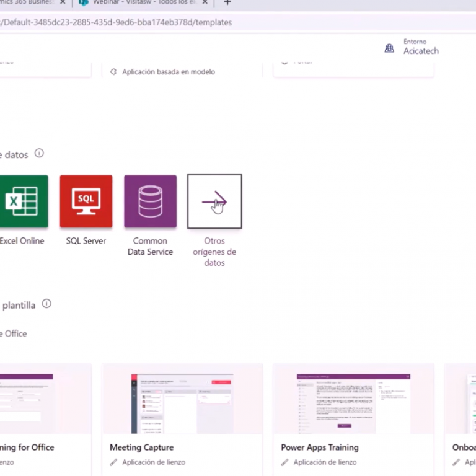Image resolution: width=476 pixels, height=476 pixels.
Task: Click the Entorno globe icon
Action: (x=389, y=48)
